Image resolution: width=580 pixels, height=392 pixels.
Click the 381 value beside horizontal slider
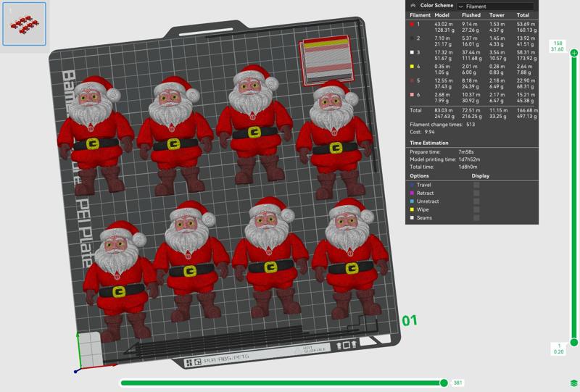(457, 383)
